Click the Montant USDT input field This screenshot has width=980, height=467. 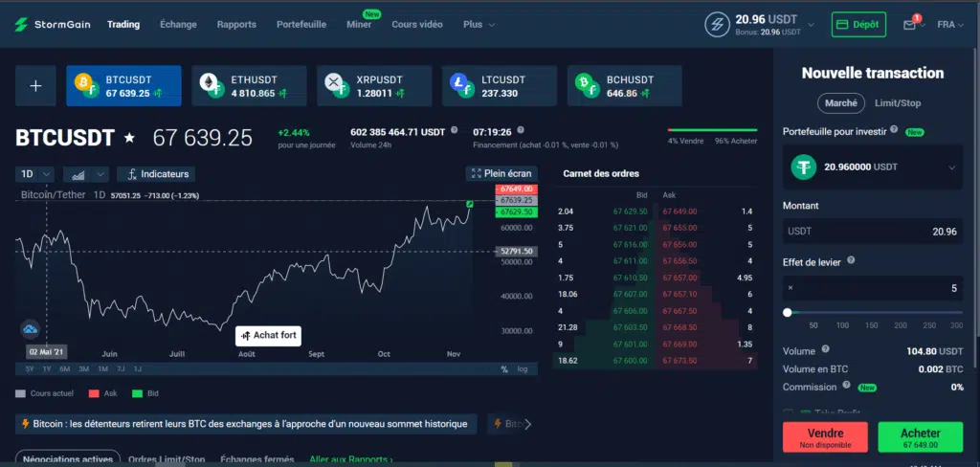pos(873,232)
